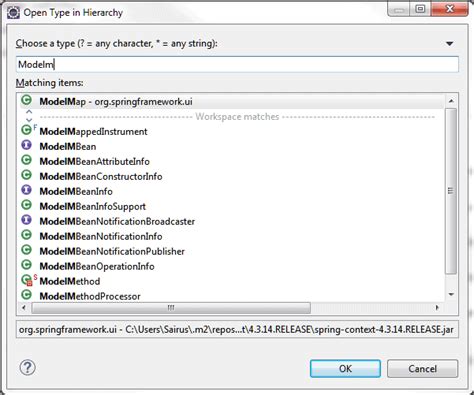Click the horizontal scrollbar right arrow

pyautogui.click(x=437, y=307)
